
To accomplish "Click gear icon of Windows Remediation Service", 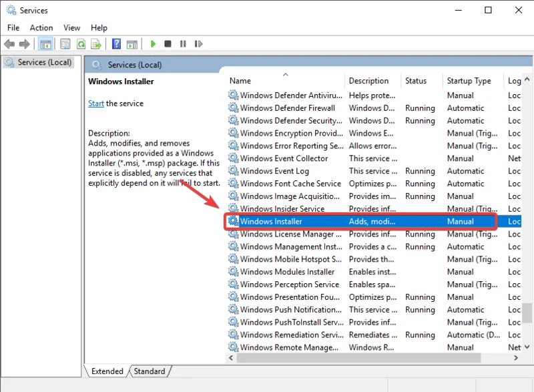I will point(233,335).
